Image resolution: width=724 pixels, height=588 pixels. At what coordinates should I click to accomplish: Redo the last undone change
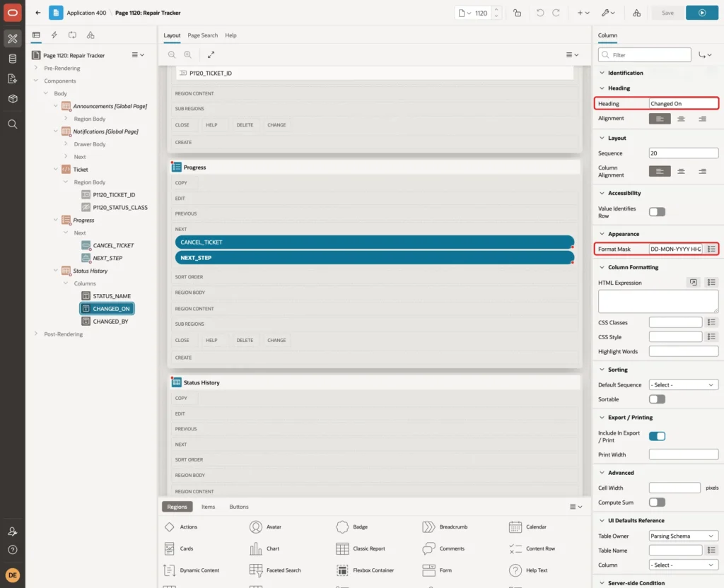coord(556,13)
